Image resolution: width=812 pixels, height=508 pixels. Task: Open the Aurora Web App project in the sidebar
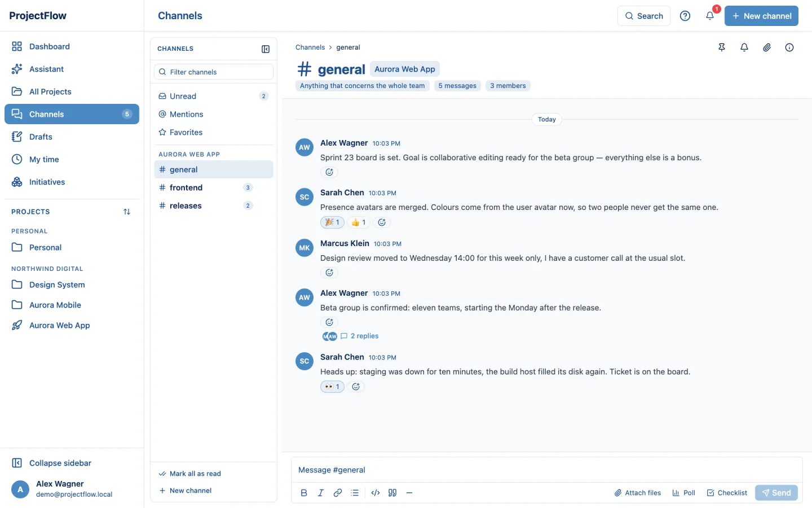pyautogui.click(x=72, y=325)
